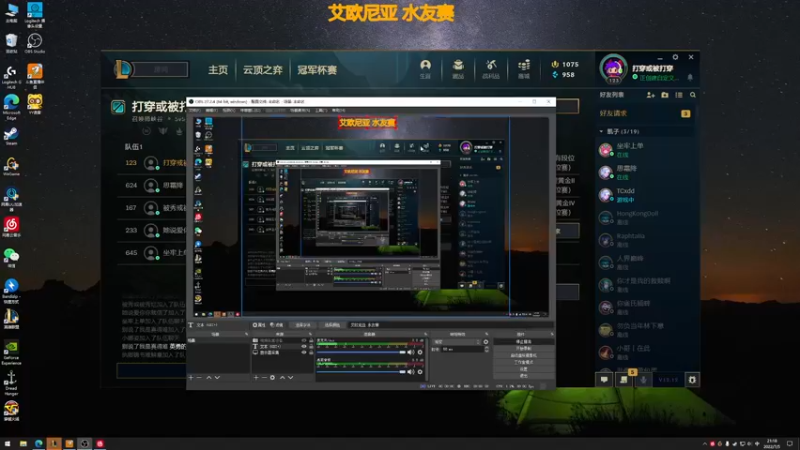Mute second audio track in OBS mixer

point(411,371)
